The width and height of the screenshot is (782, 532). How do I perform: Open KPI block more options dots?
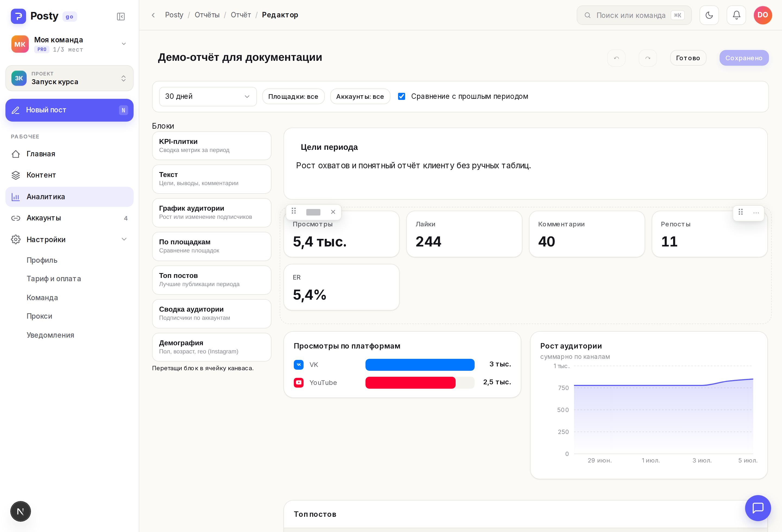(x=756, y=213)
